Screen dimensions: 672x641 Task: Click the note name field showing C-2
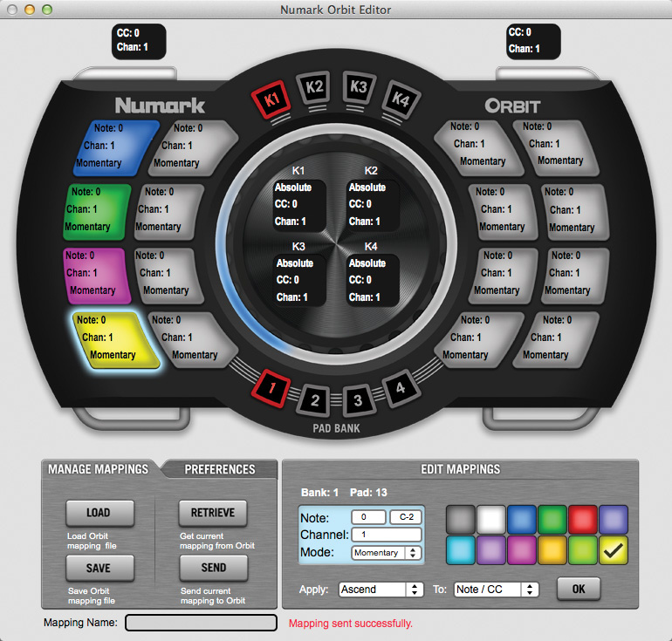406,517
